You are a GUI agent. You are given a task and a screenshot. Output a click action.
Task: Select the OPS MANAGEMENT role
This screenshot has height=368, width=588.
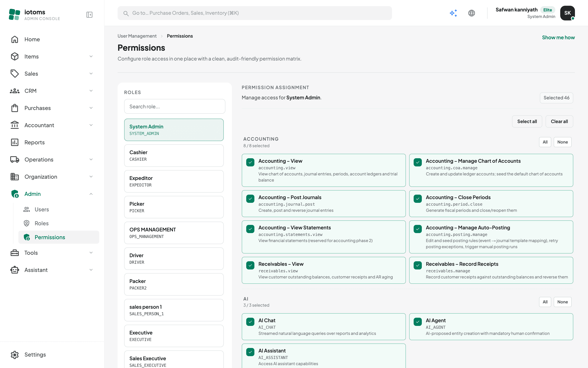click(x=174, y=233)
